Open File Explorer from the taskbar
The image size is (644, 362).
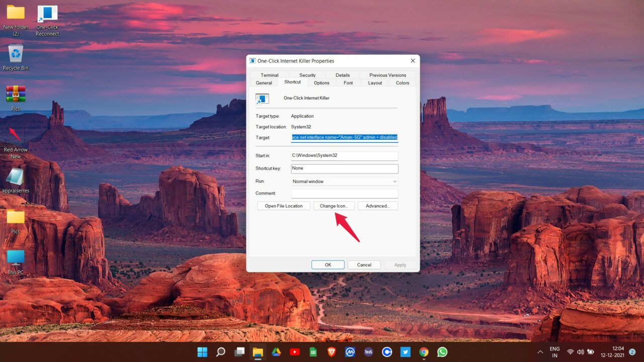pyautogui.click(x=258, y=352)
